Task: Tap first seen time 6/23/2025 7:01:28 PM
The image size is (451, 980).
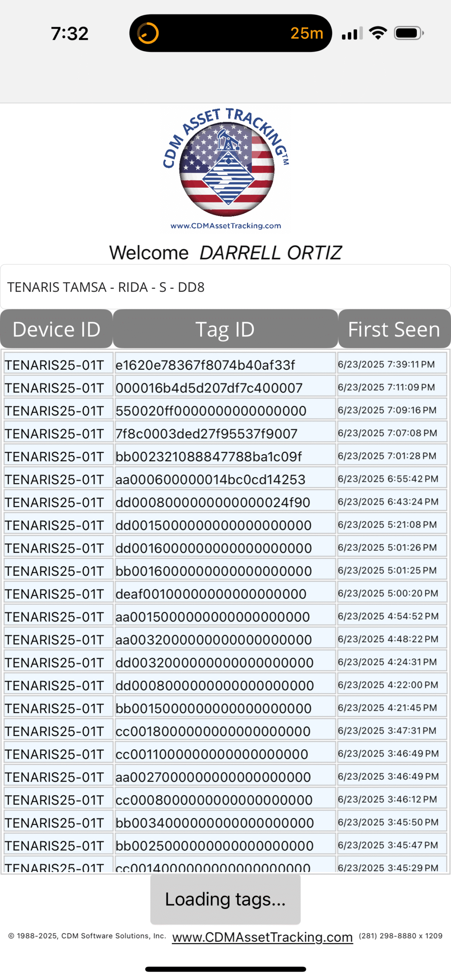Action: [x=387, y=456]
